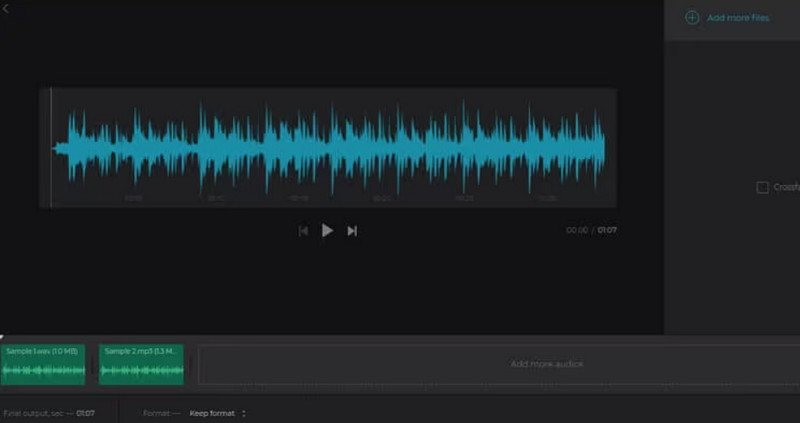Image resolution: width=800 pixels, height=423 pixels.
Task: Click the plus circle icon for adding files
Action: (x=692, y=18)
